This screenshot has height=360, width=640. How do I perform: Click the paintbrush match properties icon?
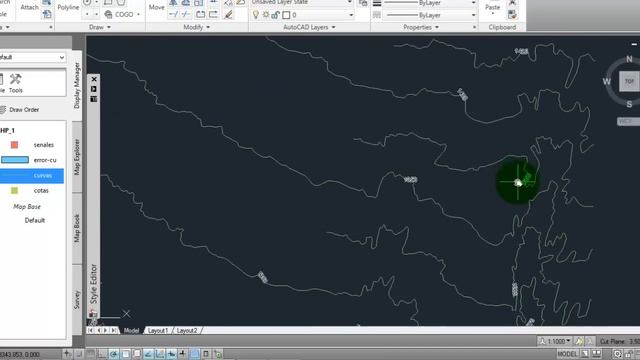coord(229,15)
